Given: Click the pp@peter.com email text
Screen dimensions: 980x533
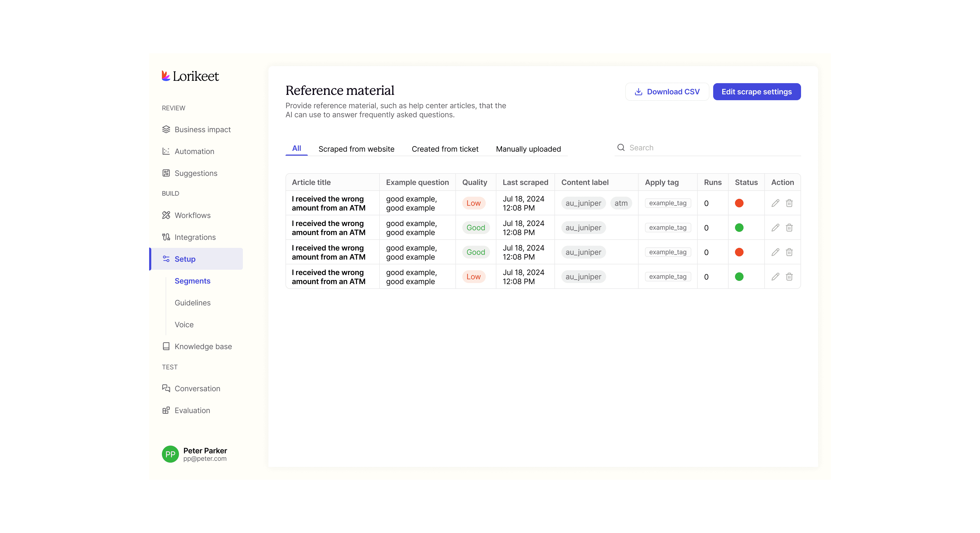Looking at the screenshot, I should coord(205,459).
